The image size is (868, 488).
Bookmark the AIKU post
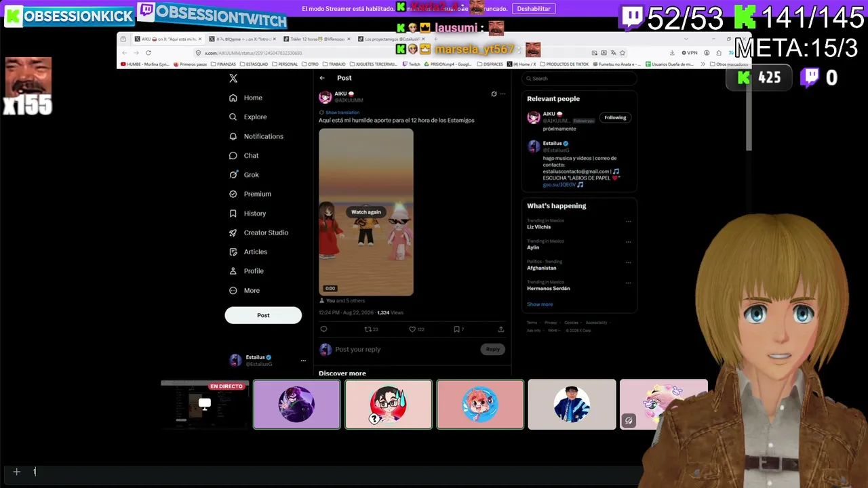pyautogui.click(x=458, y=329)
